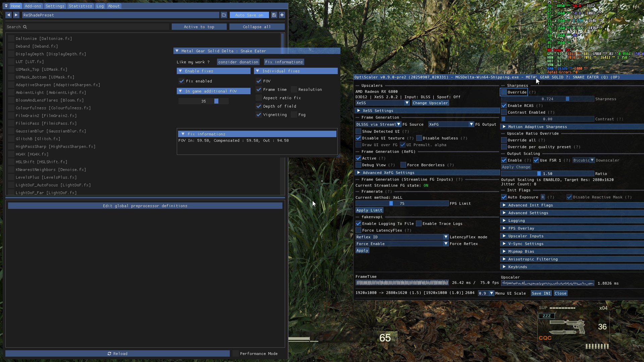Image resolution: width=644 pixels, height=362 pixels.
Task: Expand Motion Adaptive Sharpness section
Action: point(572,127)
